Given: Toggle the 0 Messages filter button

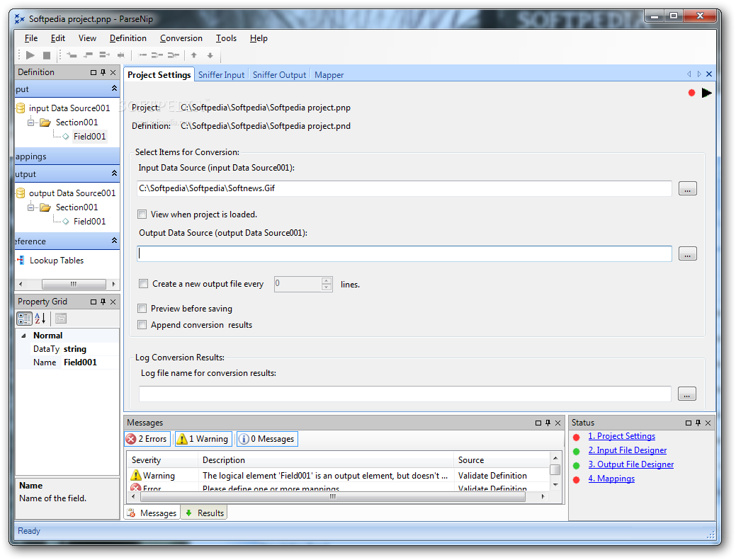Looking at the screenshot, I should 266,438.
